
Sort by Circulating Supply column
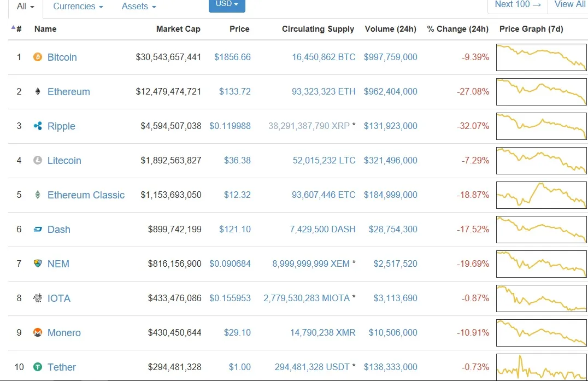(x=318, y=29)
